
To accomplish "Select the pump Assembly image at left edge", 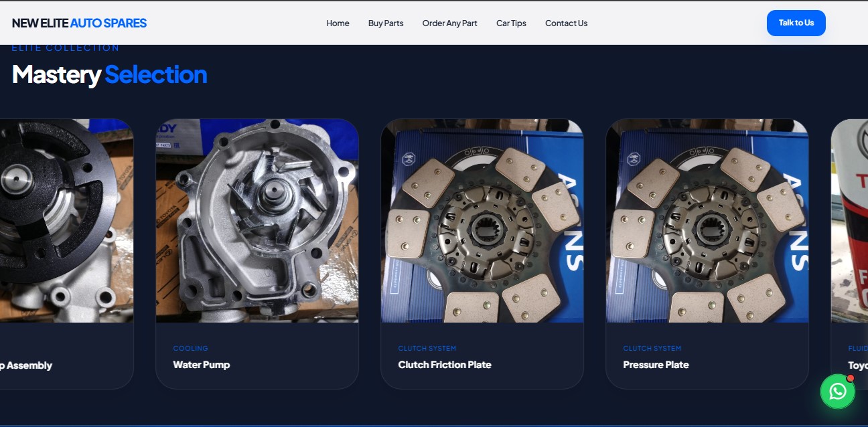I will click(66, 221).
